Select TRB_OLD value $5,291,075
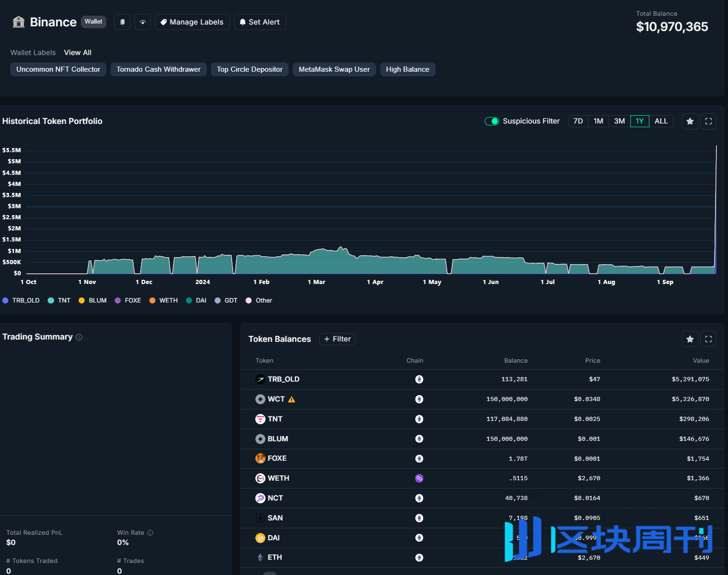728x575 pixels. pyautogui.click(x=690, y=379)
